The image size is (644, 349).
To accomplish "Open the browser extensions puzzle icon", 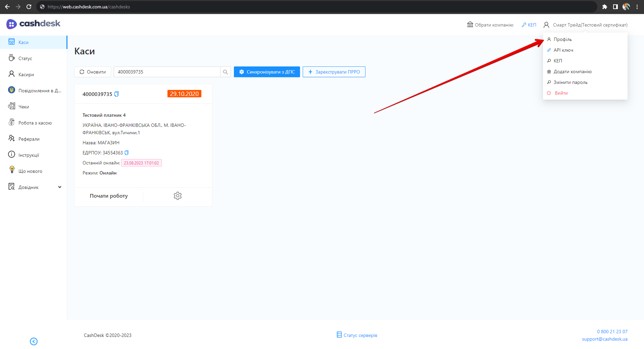I will (x=604, y=7).
